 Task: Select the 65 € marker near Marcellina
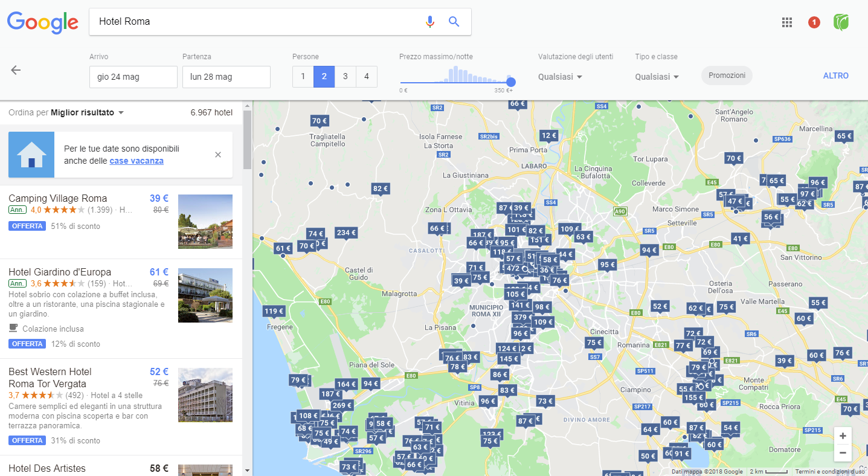(x=844, y=137)
